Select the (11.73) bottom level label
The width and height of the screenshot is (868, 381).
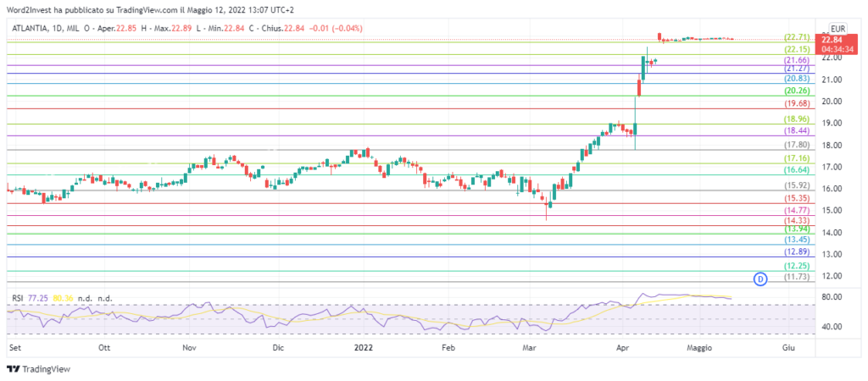tap(795, 277)
